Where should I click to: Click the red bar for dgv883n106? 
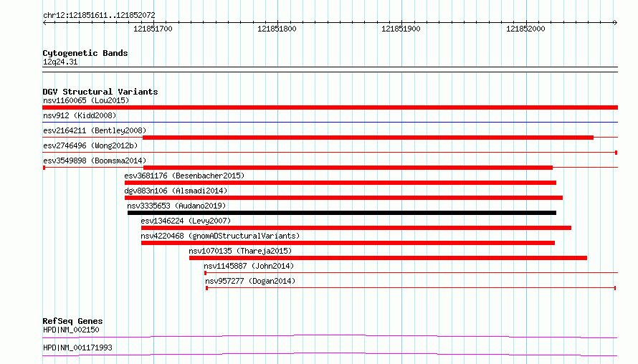pos(343,198)
